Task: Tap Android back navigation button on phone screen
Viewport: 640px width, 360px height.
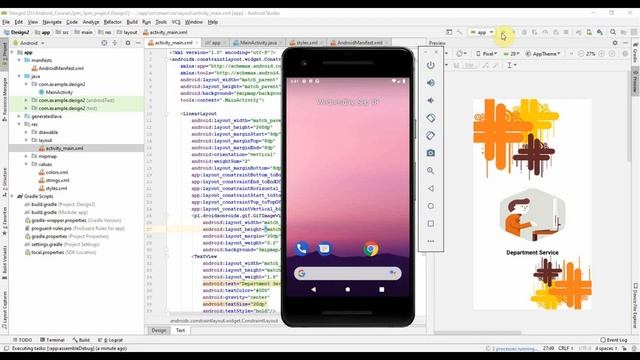Action: coord(313,289)
